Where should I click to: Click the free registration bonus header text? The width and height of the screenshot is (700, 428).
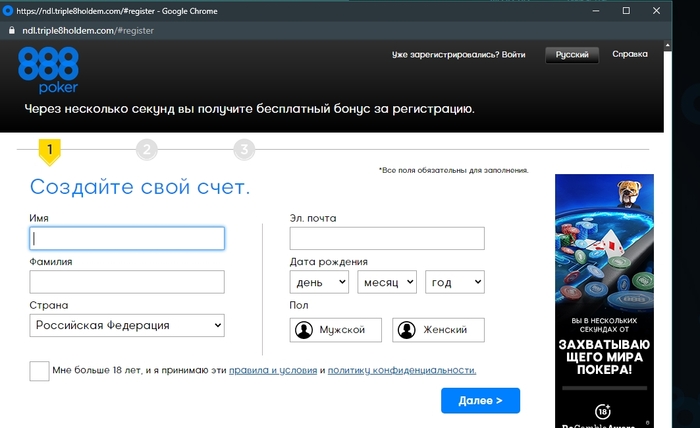coord(249,109)
